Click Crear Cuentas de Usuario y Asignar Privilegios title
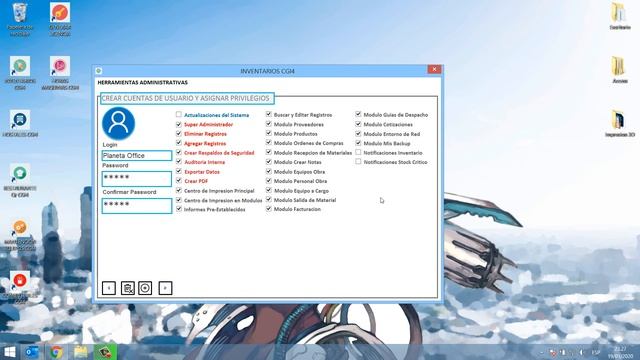The image size is (640, 360). pyautogui.click(x=186, y=98)
